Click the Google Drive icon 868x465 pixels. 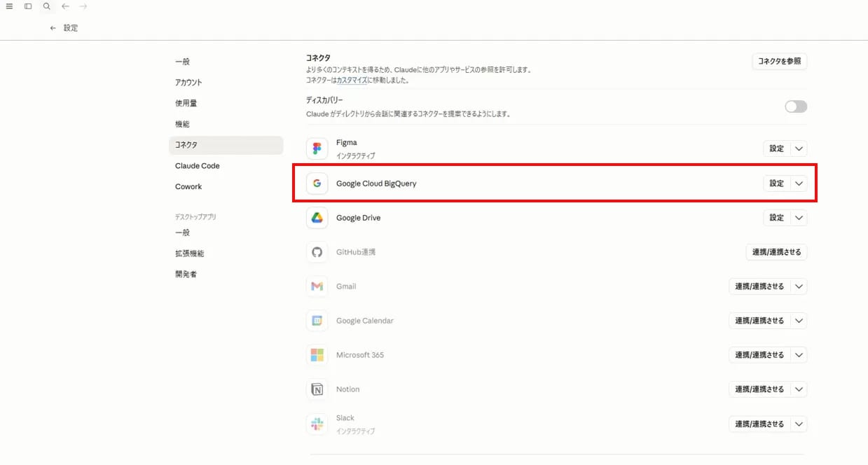317,218
